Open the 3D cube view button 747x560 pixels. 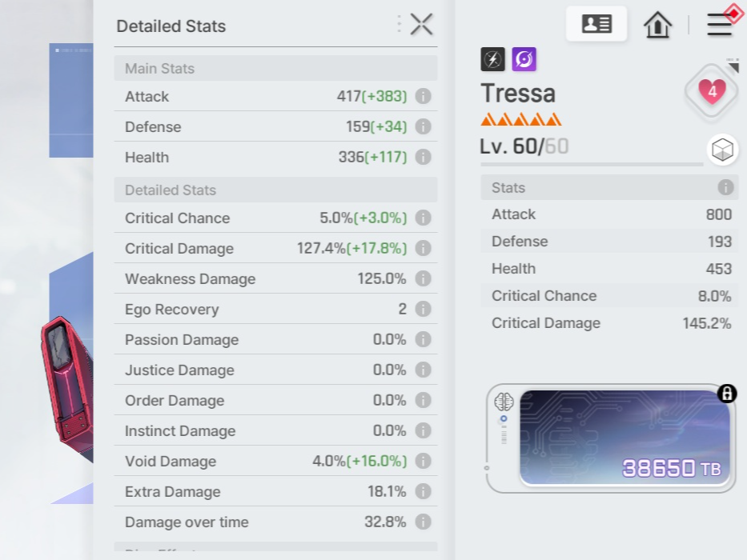[x=722, y=150]
